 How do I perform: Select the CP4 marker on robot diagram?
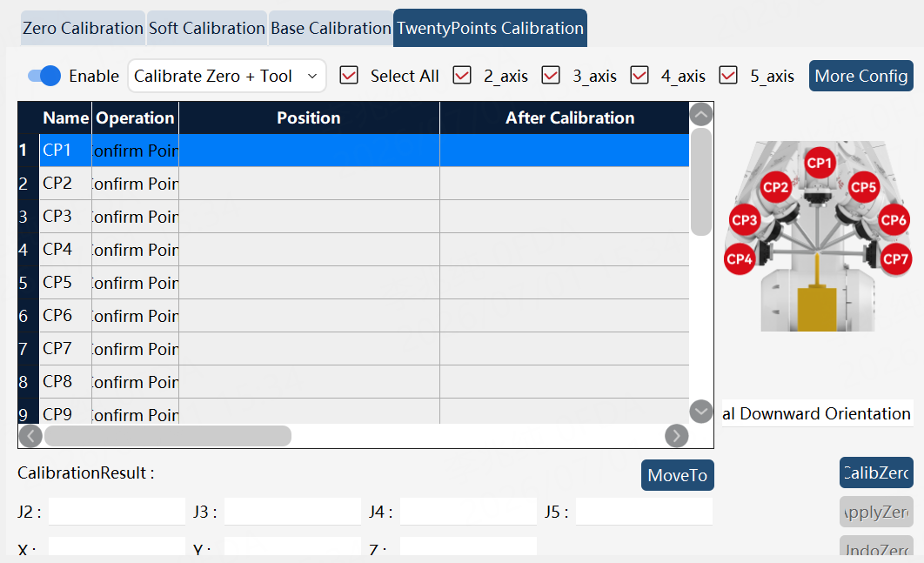[740, 258]
